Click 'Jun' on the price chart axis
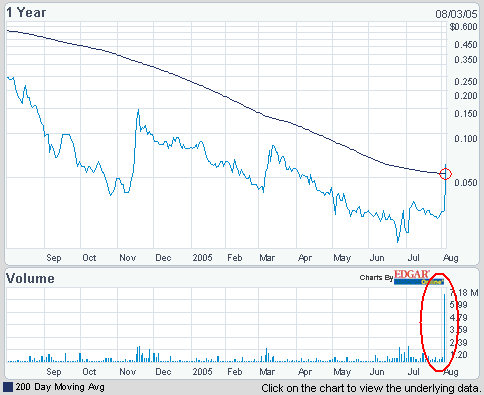484x395 pixels. click(377, 258)
